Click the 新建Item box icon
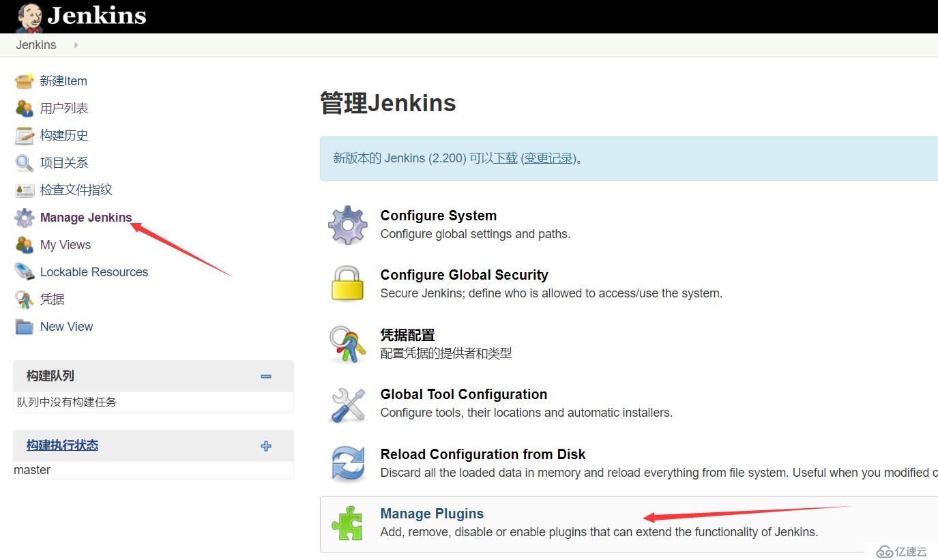Screen dimensions: 938x560 (x=25, y=81)
